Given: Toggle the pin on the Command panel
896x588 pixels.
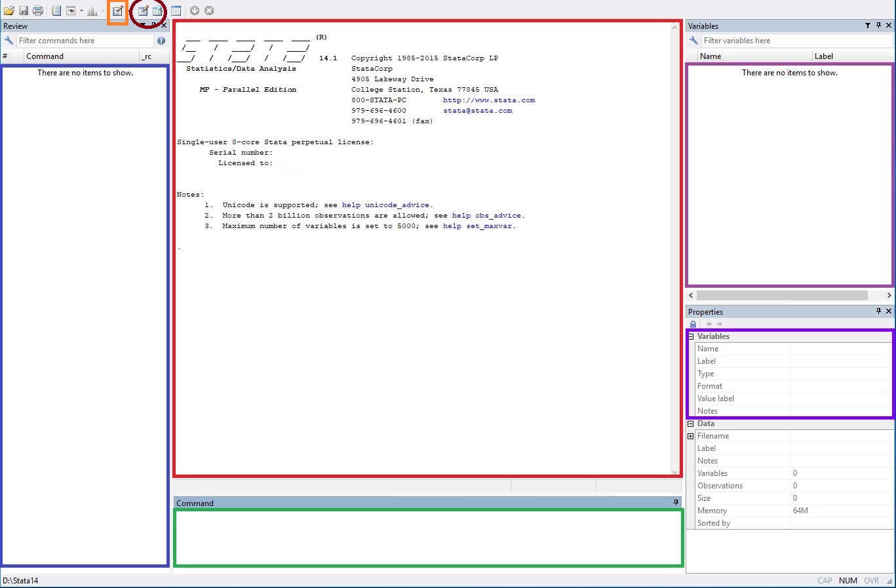Looking at the screenshot, I should (x=676, y=503).
